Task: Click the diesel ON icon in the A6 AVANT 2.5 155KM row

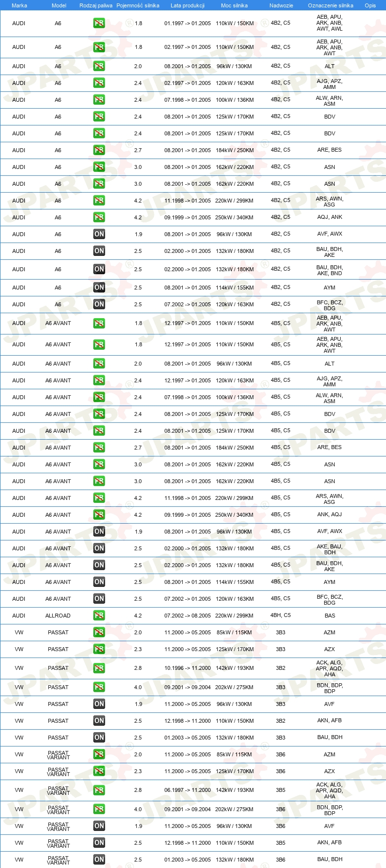Action: 99,582
